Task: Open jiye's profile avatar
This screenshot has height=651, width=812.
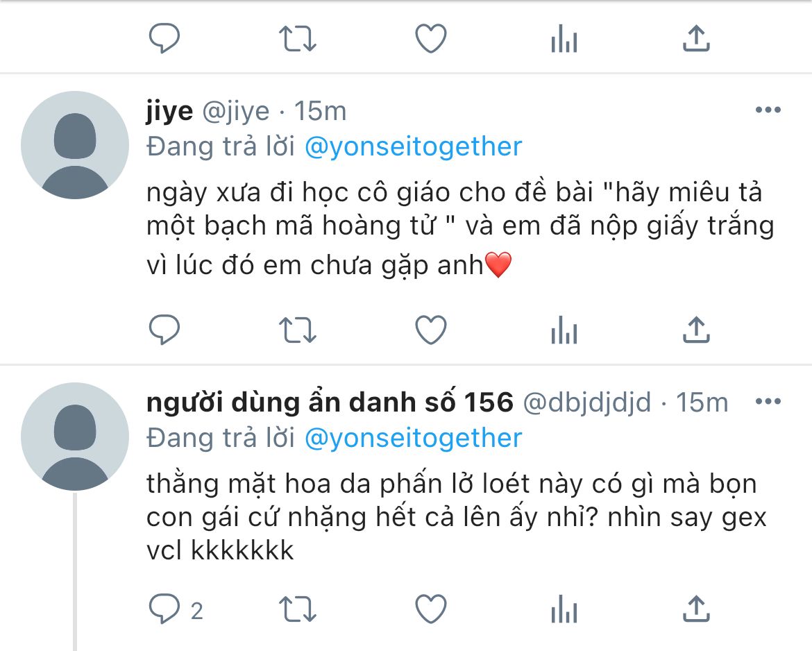Action: tap(75, 145)
